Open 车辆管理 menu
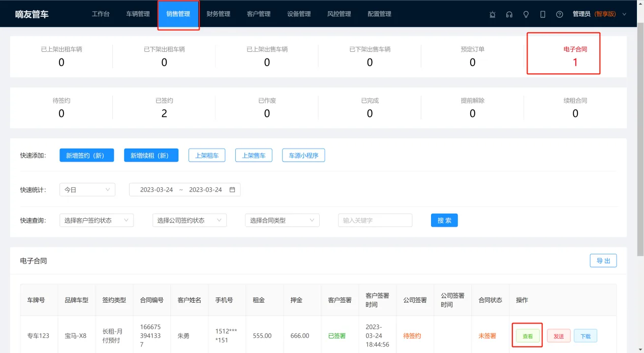 [x=138, y=14]
